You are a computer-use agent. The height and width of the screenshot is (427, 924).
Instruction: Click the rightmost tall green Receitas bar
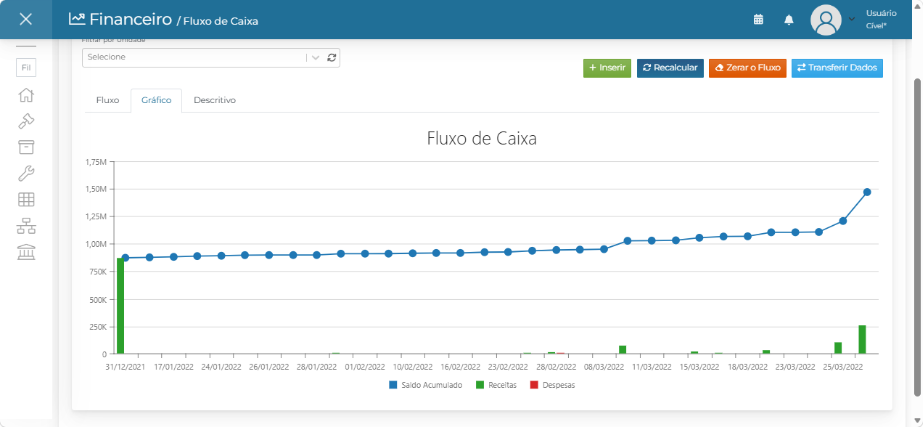pyautogui.click(x=862, y=339)
